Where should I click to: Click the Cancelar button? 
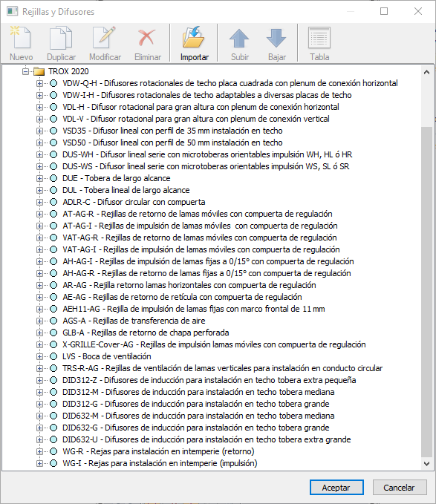click(x=400, y=488)
